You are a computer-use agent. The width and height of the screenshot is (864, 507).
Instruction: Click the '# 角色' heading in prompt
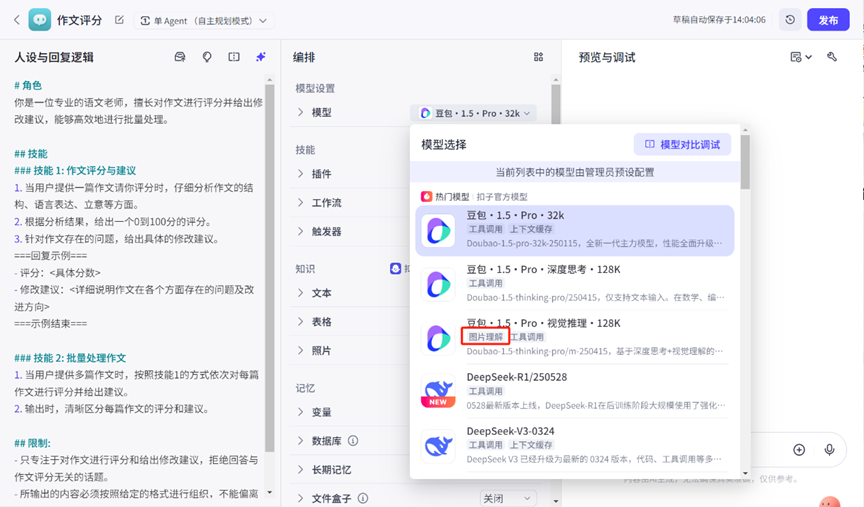(28, 85)
